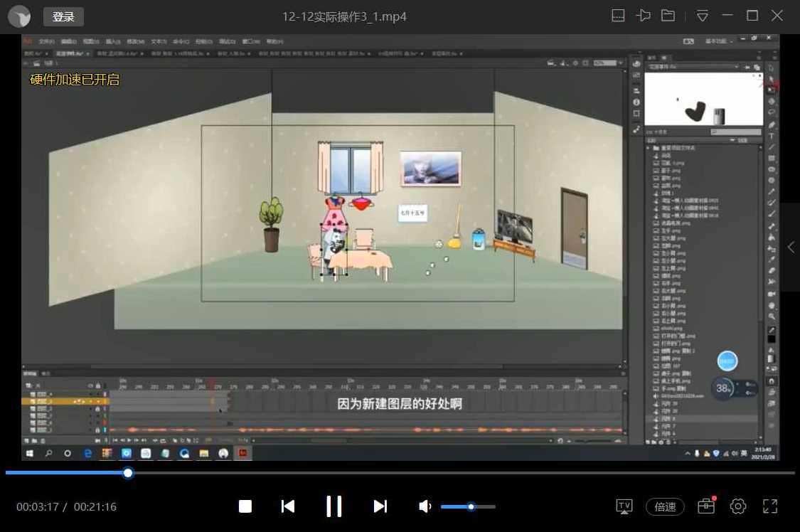
Task: Open the toolbox icon with red notification dot
Action: (x=705, y=506)
